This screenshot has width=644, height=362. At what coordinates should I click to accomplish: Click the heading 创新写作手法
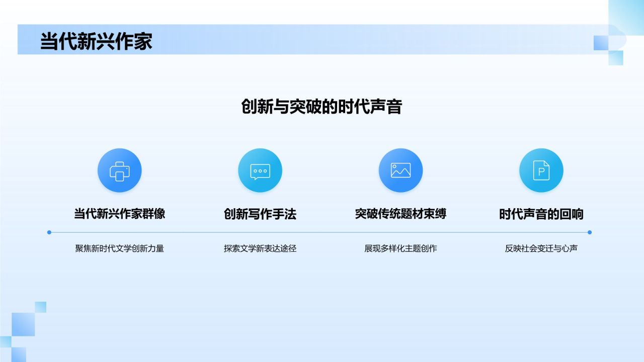(260, 214)
